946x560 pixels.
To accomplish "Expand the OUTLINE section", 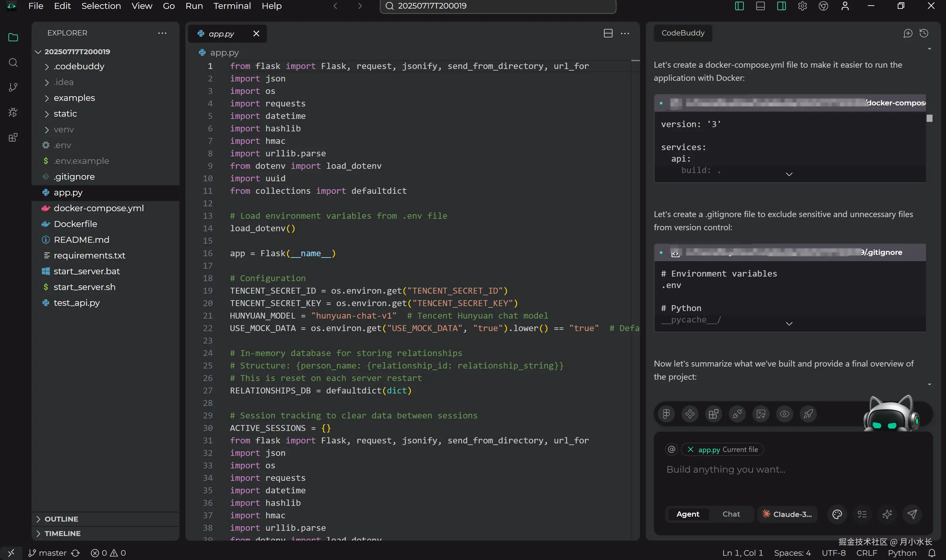I will (61, 519).
